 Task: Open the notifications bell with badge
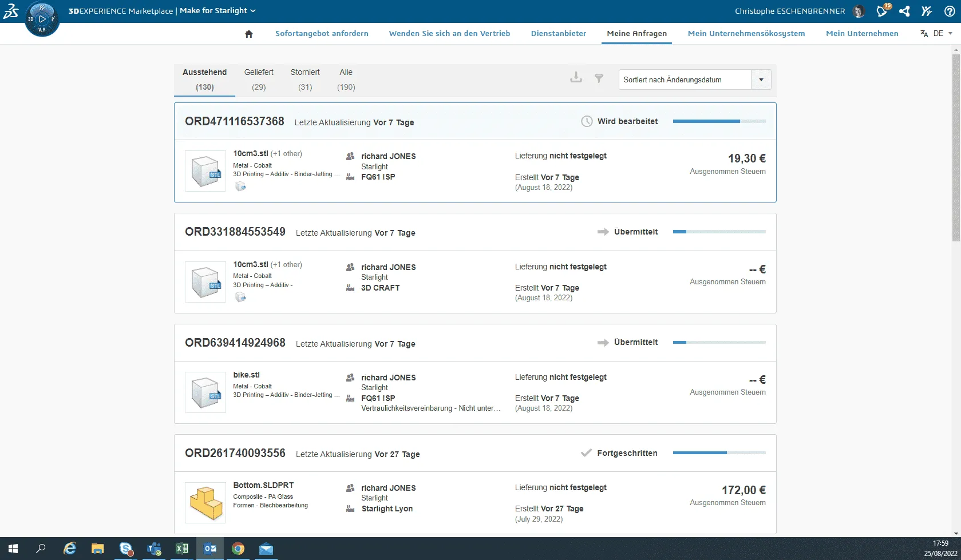pos(881,11)
